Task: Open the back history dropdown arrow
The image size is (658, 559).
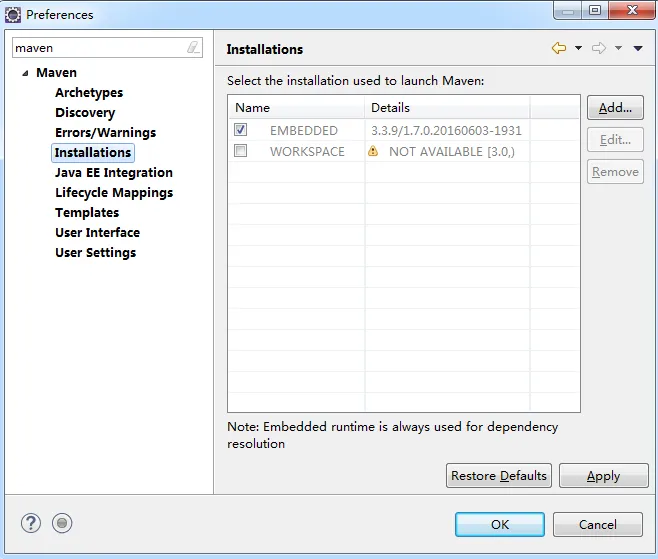Action: [578, 48]
